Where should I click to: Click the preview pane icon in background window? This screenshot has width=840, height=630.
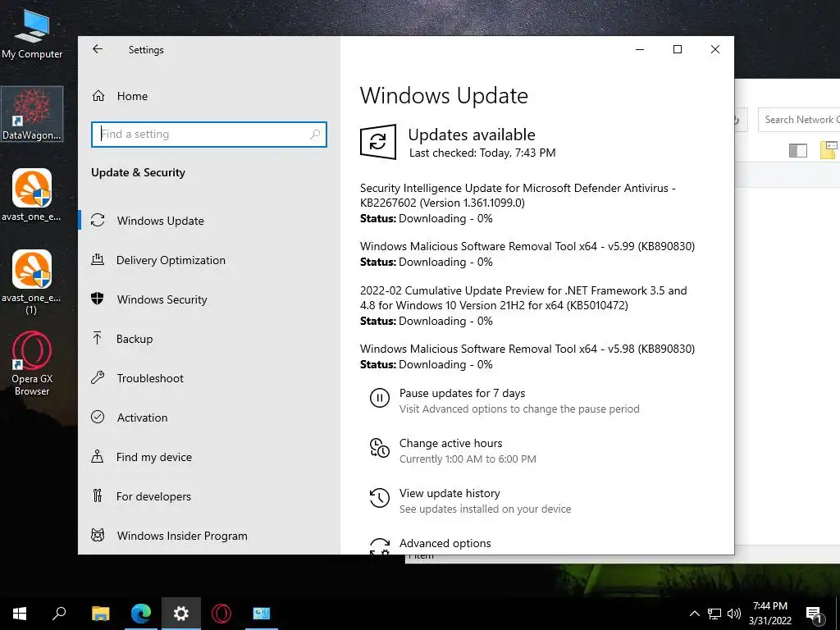pos(797,151)
